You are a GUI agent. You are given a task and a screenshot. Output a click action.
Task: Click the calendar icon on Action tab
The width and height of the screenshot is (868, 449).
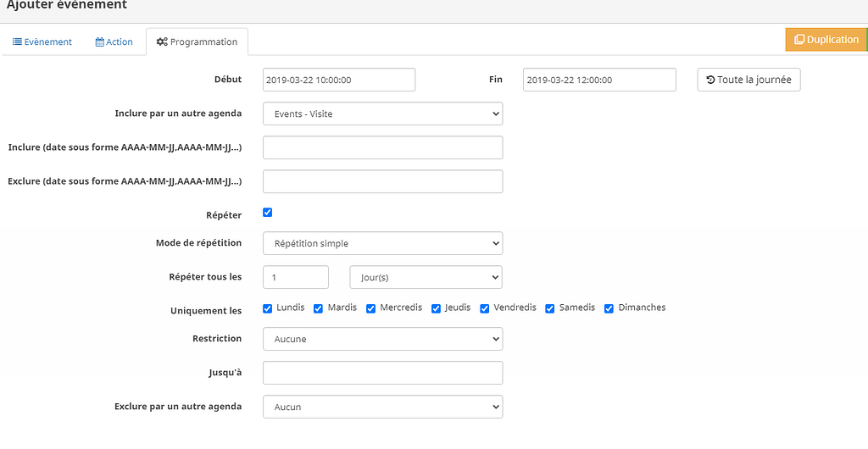[x=99, y=42]
